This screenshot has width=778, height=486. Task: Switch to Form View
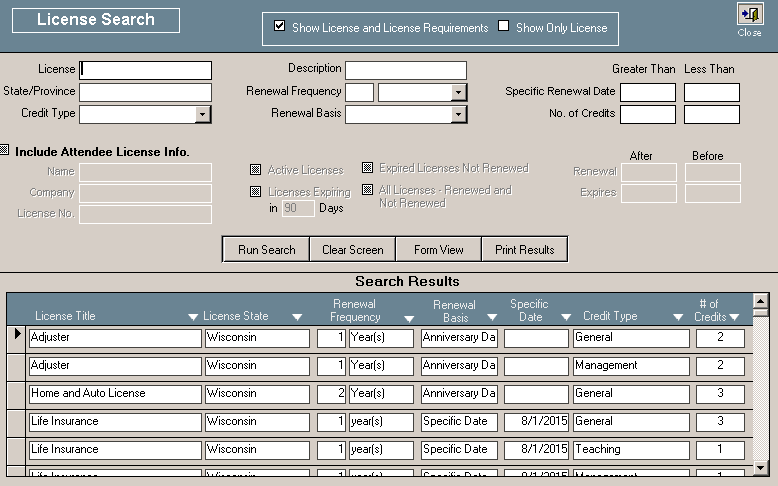[439, 249]
